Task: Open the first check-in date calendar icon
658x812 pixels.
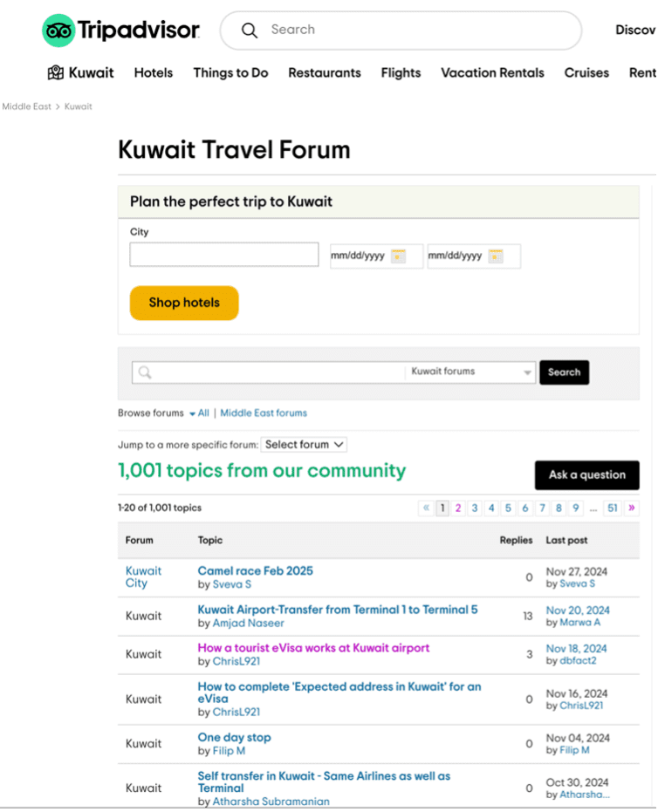Action: tap(401, 256)
